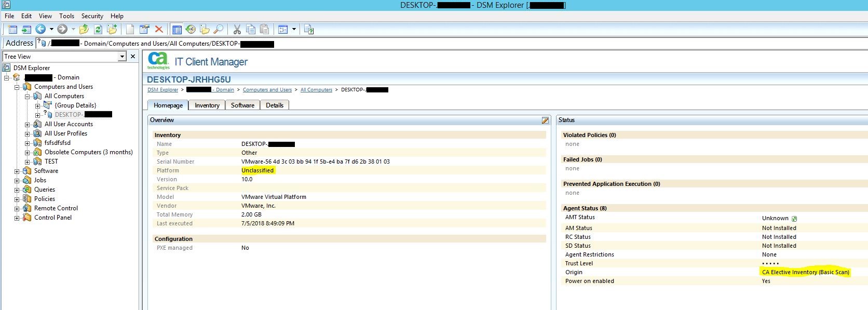The width and height of the screenshot is (868, 310).
Task: Click the Refresh toolbar icon
Action: click(x=98, y=30)
